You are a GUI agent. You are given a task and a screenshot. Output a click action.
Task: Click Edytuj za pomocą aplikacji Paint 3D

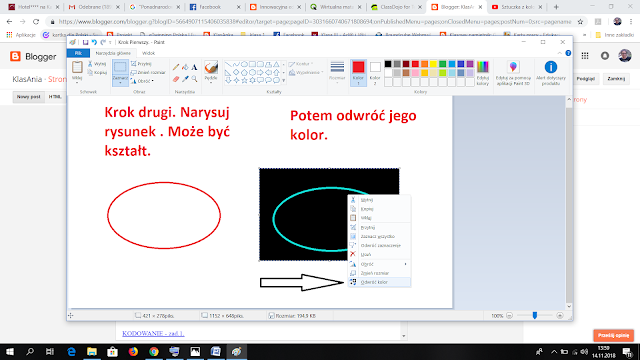click(x=513, y=73)
